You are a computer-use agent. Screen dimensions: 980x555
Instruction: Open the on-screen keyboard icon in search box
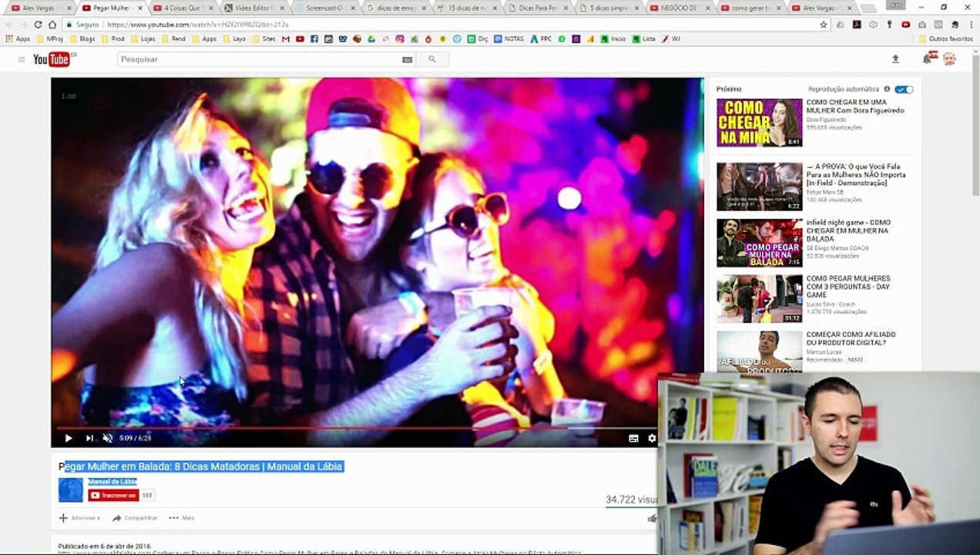click(408, 59)
